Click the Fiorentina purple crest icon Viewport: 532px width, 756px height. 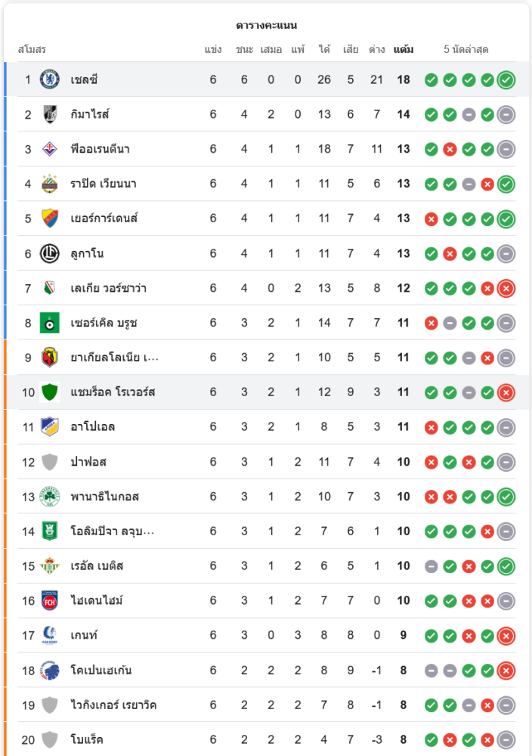50,149
